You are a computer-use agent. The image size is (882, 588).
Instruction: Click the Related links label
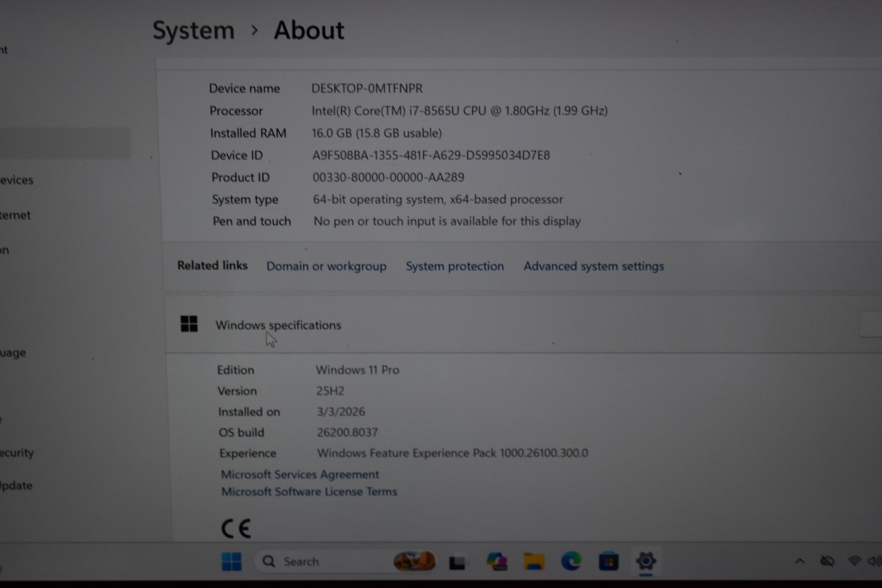(212, 266)
